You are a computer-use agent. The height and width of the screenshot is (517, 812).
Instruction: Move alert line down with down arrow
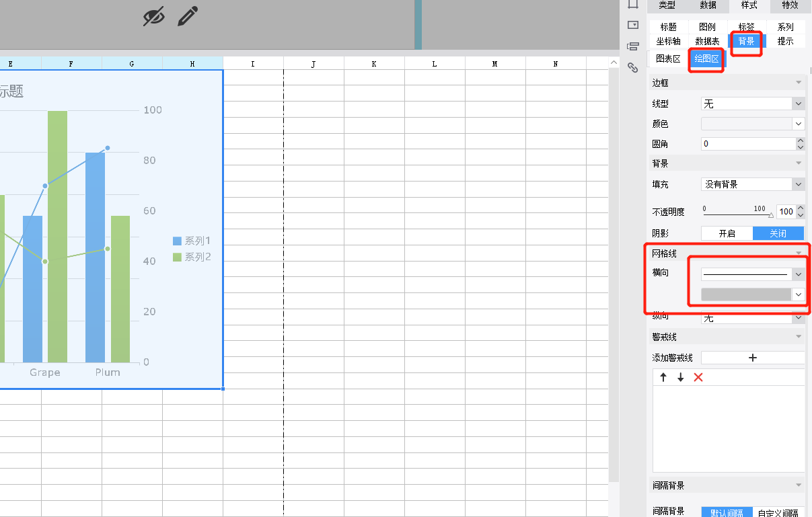681,377
